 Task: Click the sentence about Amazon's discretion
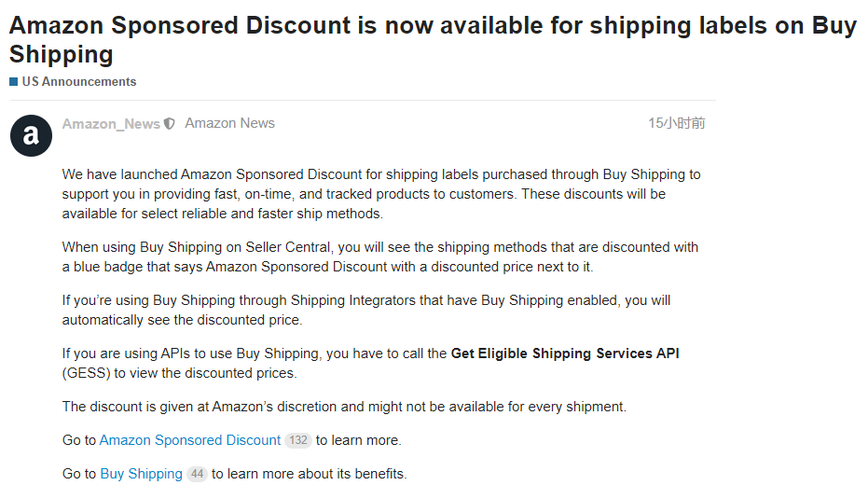(x=344, y=407)
